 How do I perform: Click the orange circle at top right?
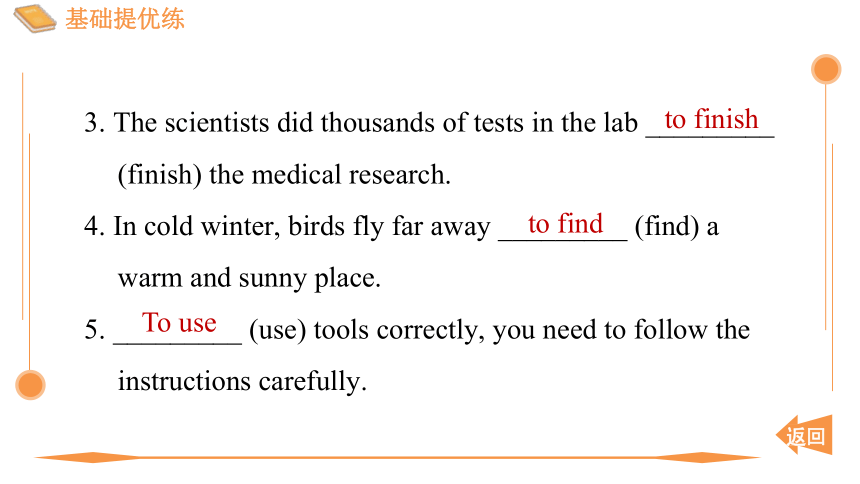(825, 69)
